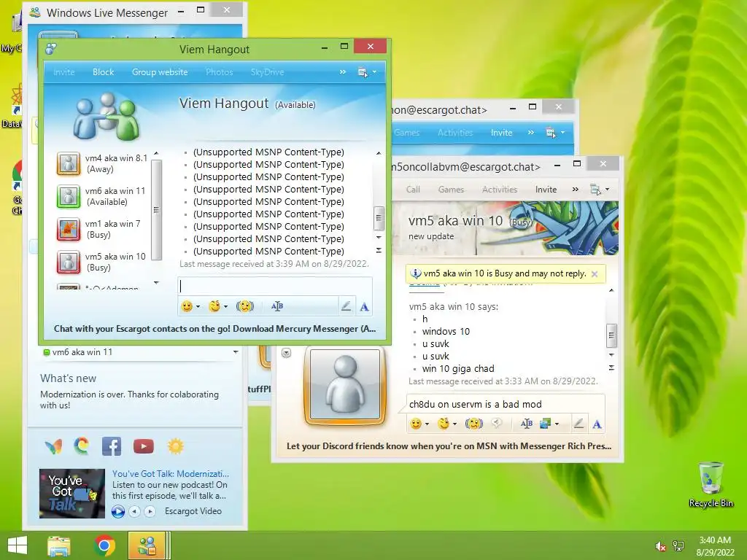Open Chrome from taskbar
This screenshot has width=747, height=560.
click(x=104, y=545)
